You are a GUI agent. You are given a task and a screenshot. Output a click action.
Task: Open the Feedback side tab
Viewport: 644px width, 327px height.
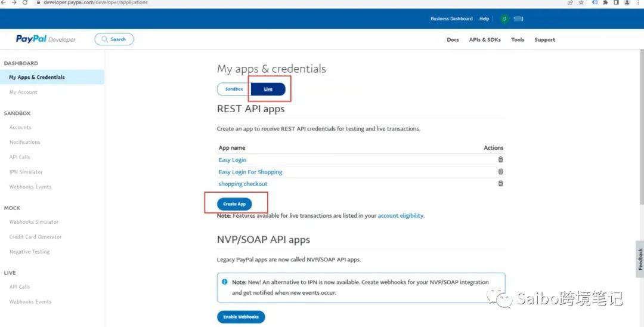click(639, 259)
